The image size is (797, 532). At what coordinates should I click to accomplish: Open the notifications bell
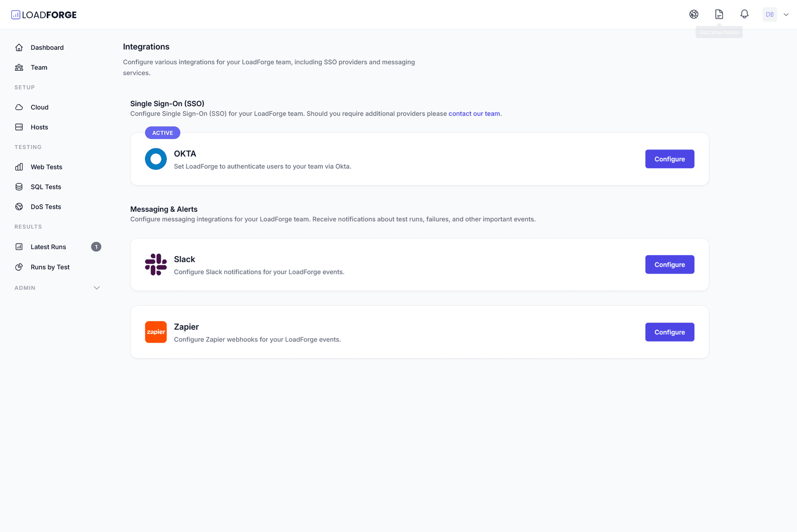(744, 14)
